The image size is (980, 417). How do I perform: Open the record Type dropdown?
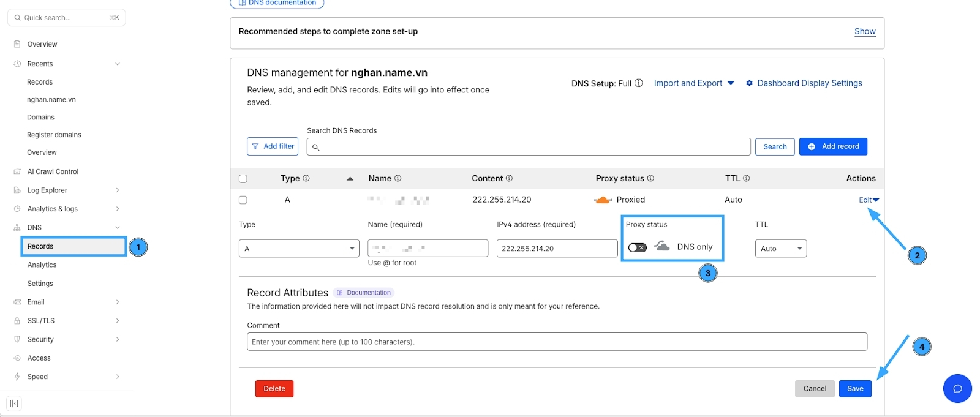pos(299,249)
